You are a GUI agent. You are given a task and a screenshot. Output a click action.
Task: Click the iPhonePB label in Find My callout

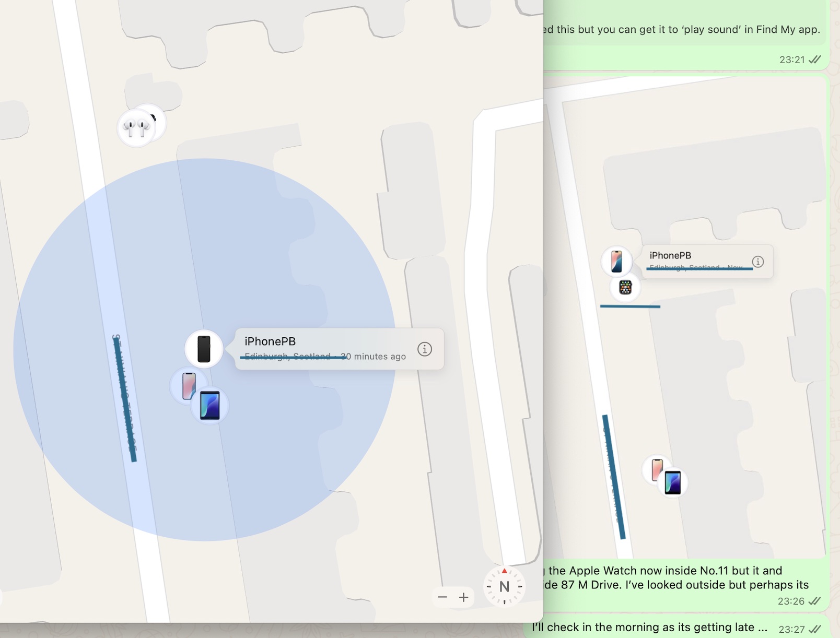[x=270, y=341]
